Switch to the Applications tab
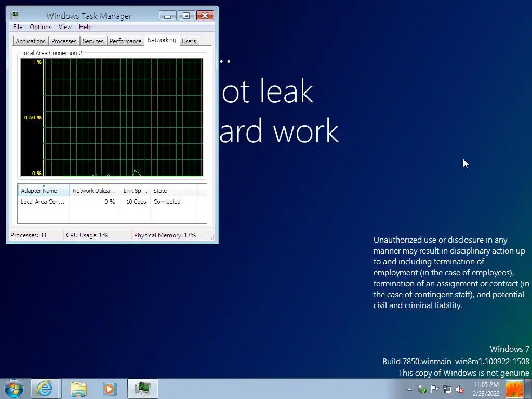 [x=31, y=41]
